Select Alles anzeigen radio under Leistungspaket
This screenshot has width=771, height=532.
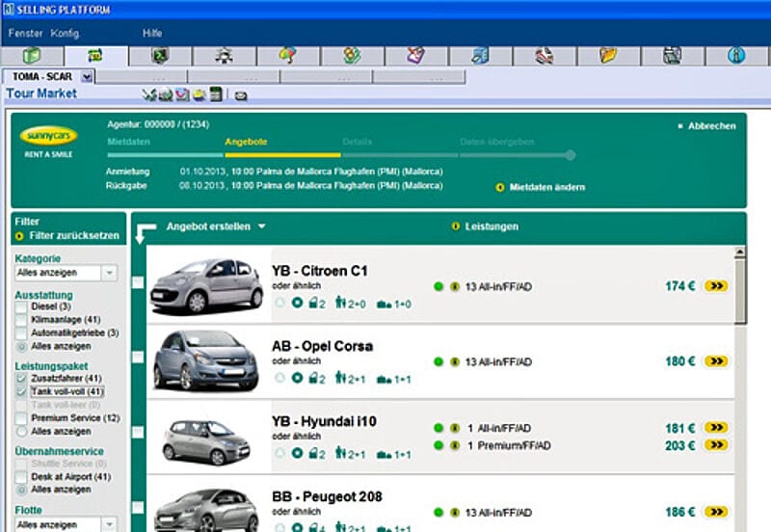click(x=21, y=432)
